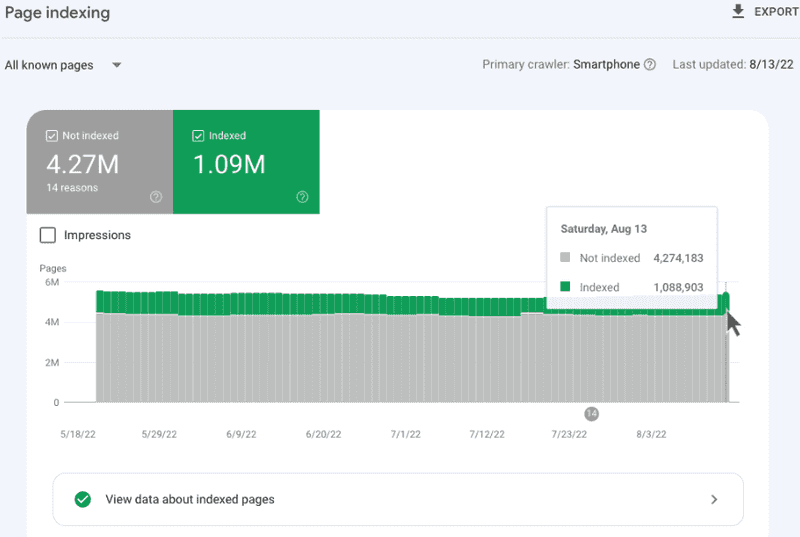Expand the indexed pages row via right chevron

point(714,499)
